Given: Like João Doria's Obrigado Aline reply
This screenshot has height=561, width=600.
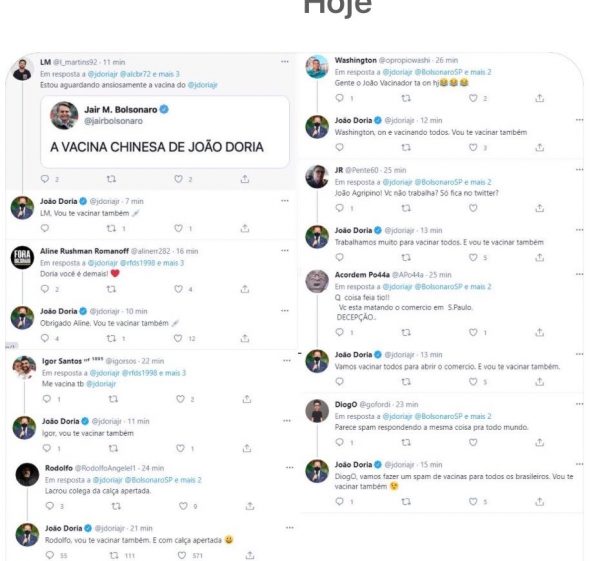Looking at the screenshot, I should [178, 338].
